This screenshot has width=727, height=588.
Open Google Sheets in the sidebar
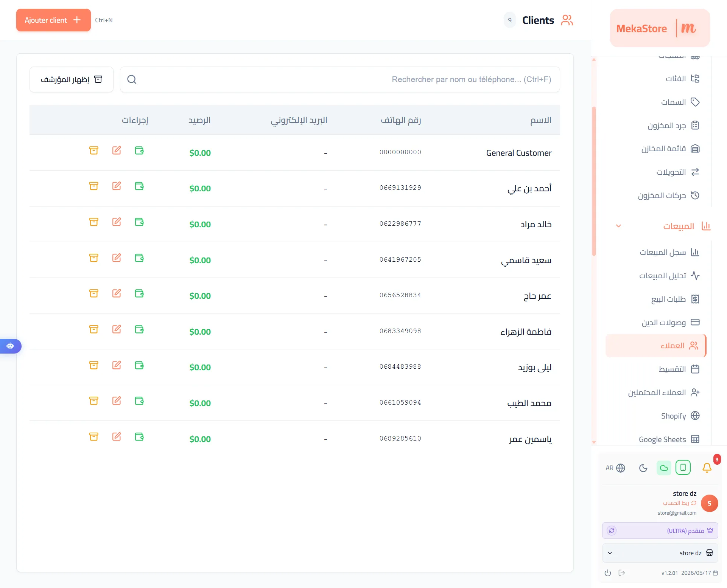(x=669, y=439)
